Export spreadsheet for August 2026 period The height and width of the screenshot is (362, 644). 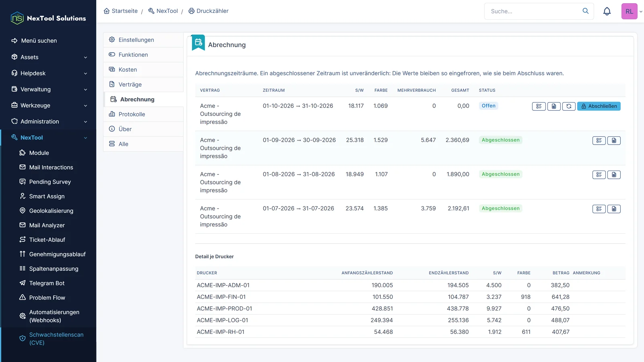(x=614, y=175)
